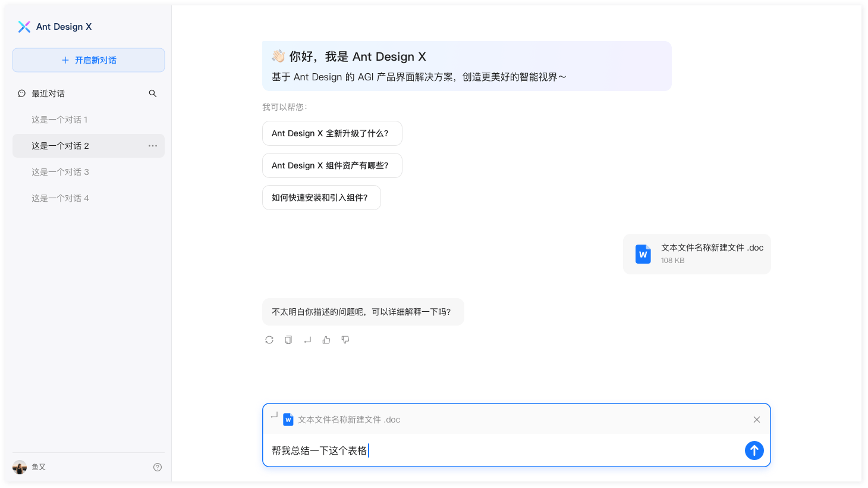Open conversation 这是一个对话 3
This screenshot has height=488, width=868.
pos(89,172)
